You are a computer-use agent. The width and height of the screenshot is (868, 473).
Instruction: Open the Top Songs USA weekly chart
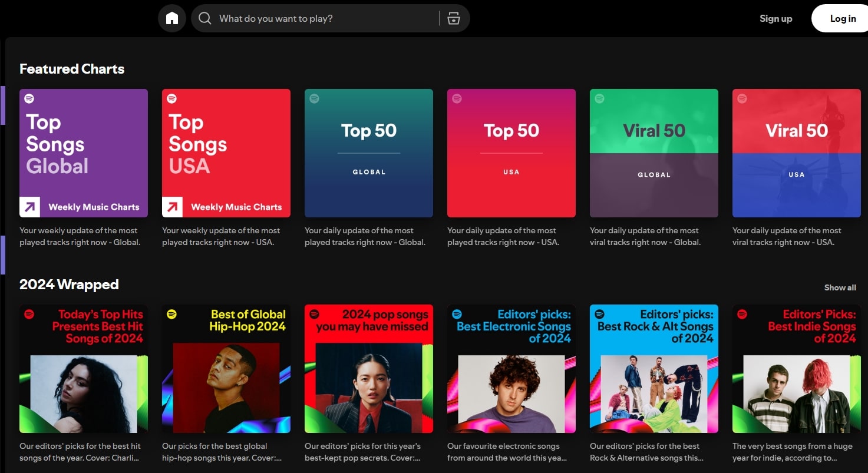point(226,153)
